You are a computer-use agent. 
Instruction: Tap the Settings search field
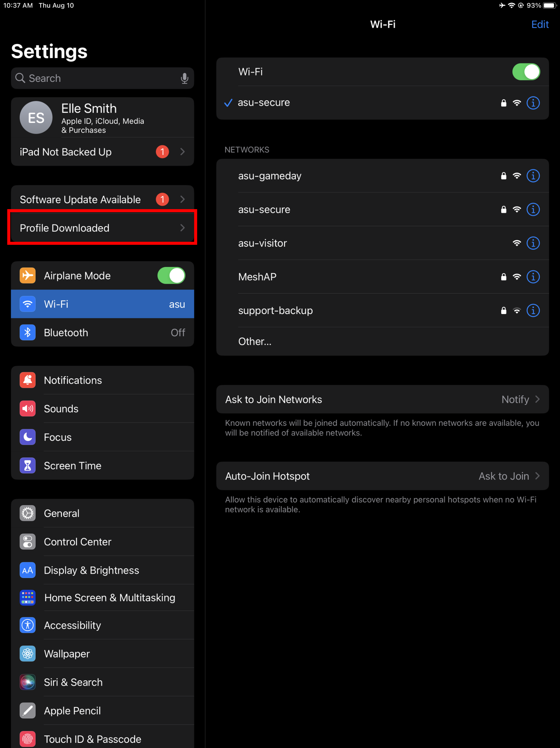102,79
